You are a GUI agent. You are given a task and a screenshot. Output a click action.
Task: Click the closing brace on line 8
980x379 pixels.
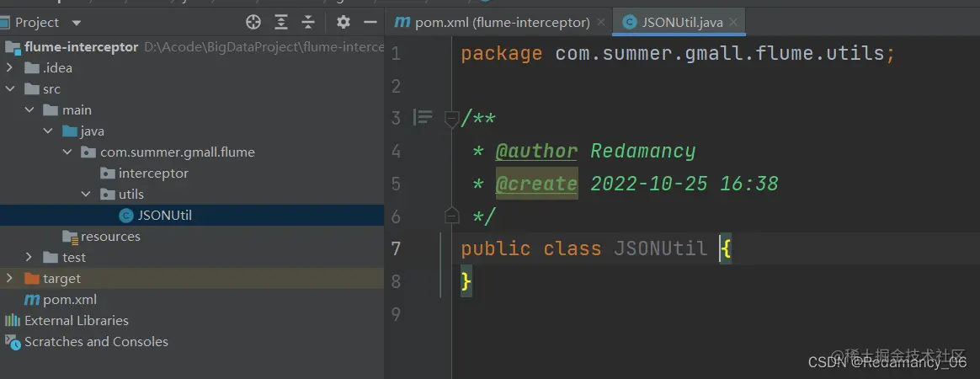click(x=466, y=281)
